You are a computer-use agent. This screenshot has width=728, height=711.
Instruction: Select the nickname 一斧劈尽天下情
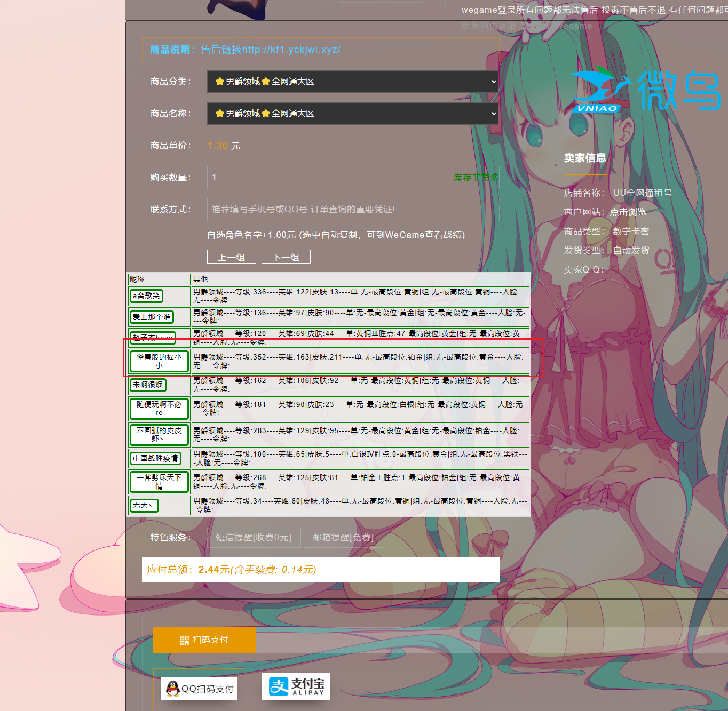(x=159, y=482)
